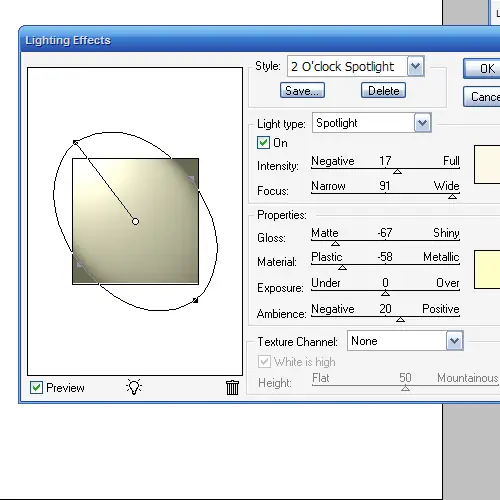Click the Intensity slider triangle marker
This screenshot has height=500, width=500.
(397, 172)
